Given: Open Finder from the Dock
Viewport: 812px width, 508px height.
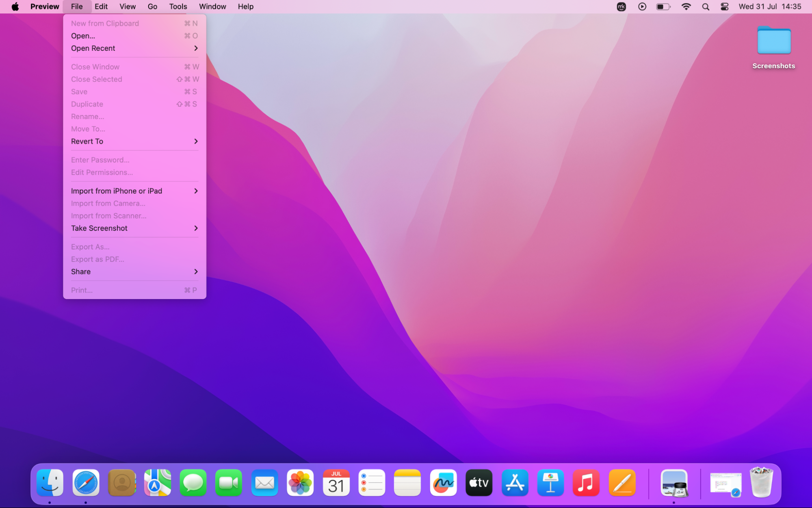Looking at the screenshot, I should click(x=50, y=483).
